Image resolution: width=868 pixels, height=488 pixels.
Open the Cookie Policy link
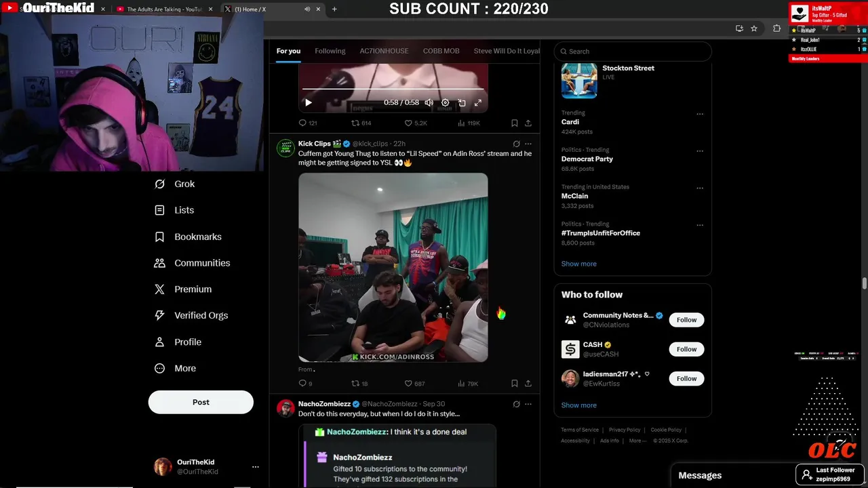coord(666,430)
